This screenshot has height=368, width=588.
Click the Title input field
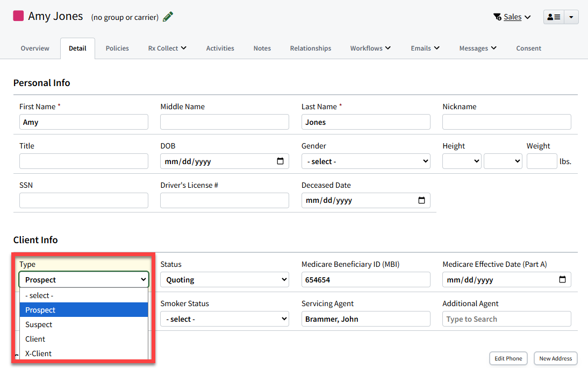point(84,161)
